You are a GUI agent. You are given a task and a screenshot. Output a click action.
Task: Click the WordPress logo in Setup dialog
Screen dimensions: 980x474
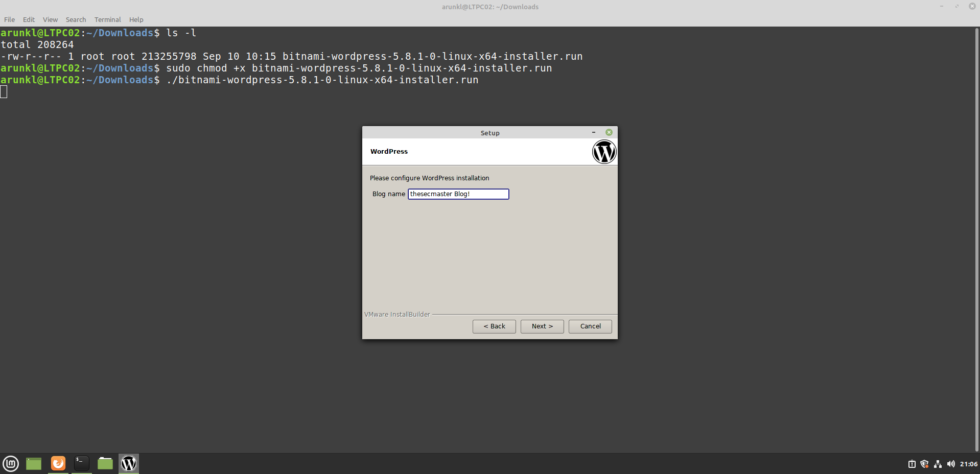(604, 152)
